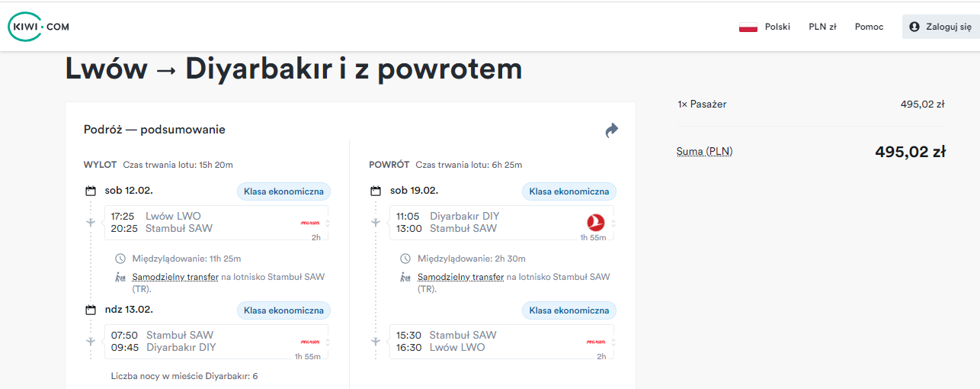Click Pegasus logo on Stambuł–Diyarbakır flight
The height and width of the screenshot is (389, 980).
point(310,342)
